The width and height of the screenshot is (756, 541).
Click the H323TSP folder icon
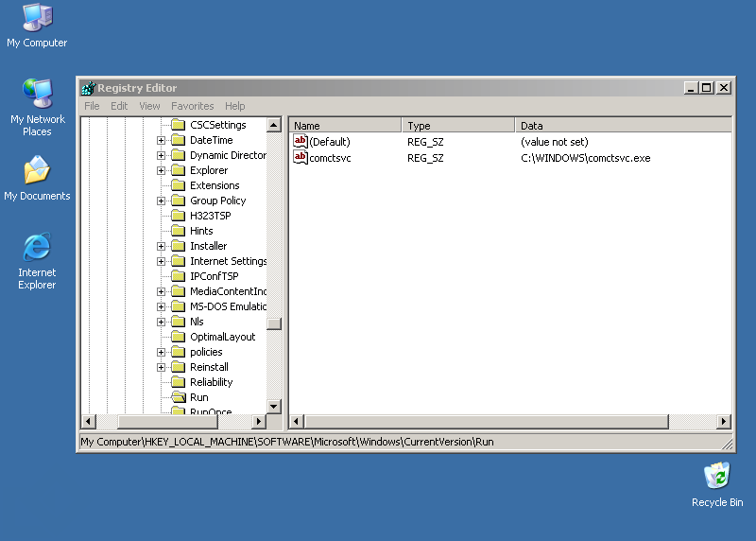(179, 216)
